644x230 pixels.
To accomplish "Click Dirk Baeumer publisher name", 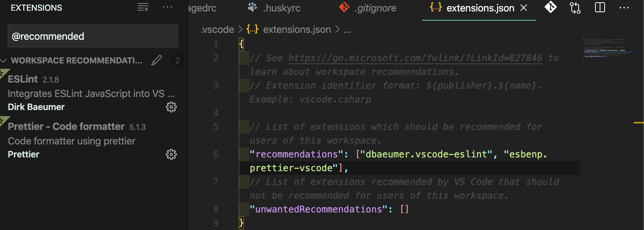I will tap(36, 107).
